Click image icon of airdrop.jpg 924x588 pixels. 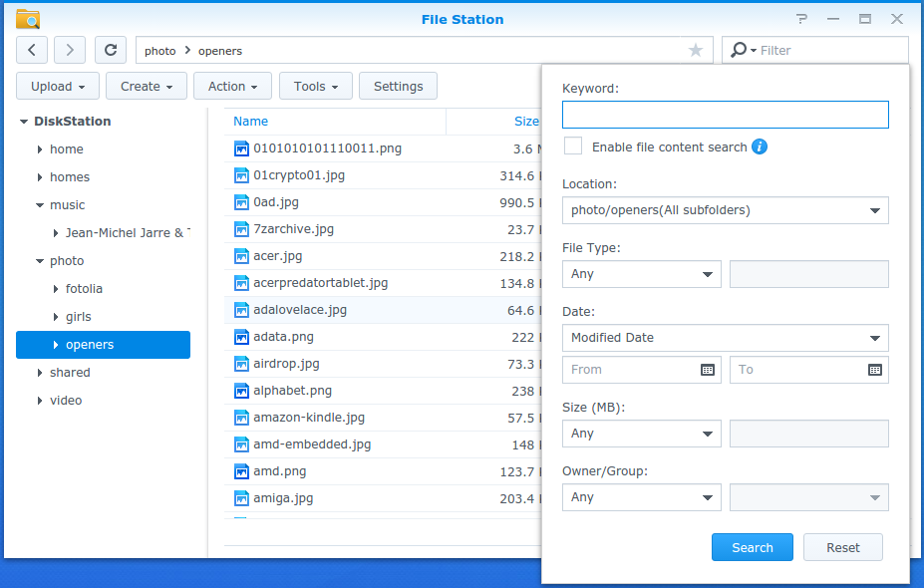pos(241,364)
